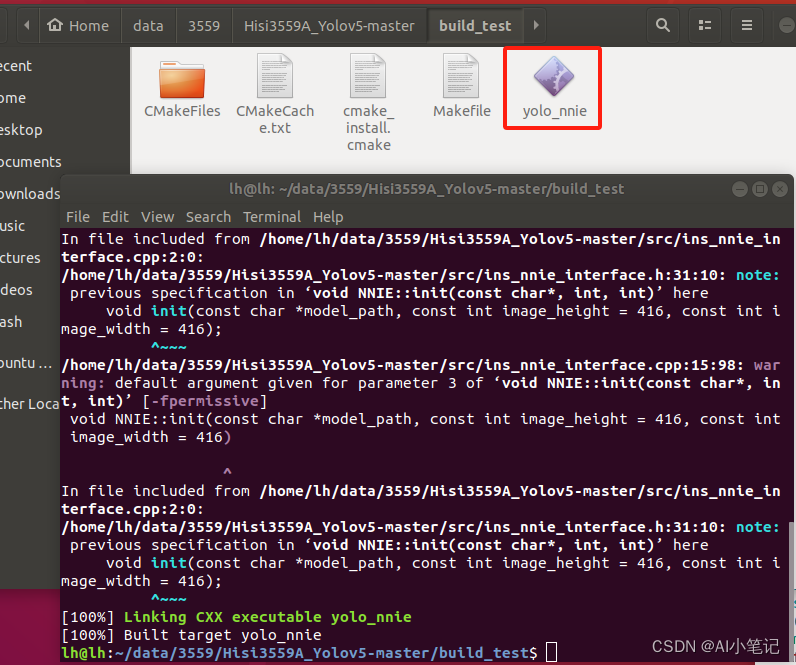Open the file manager search

[662, 25]
